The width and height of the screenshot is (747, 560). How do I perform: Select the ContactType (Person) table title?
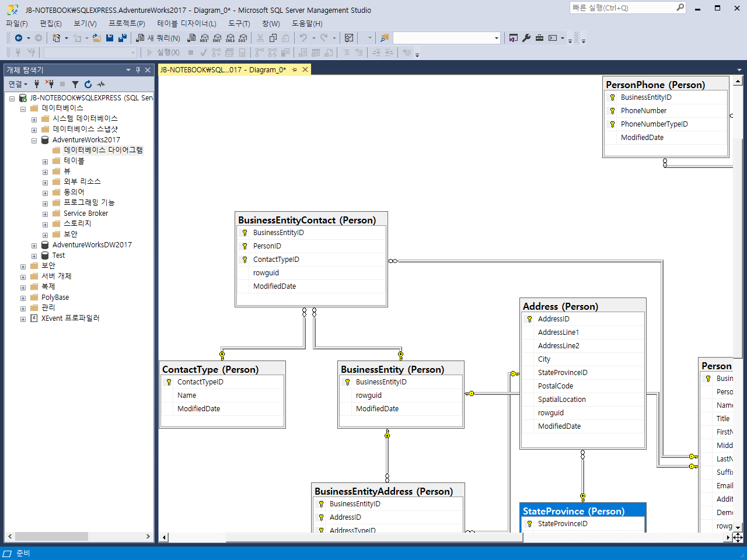click(x=210, y=369)
